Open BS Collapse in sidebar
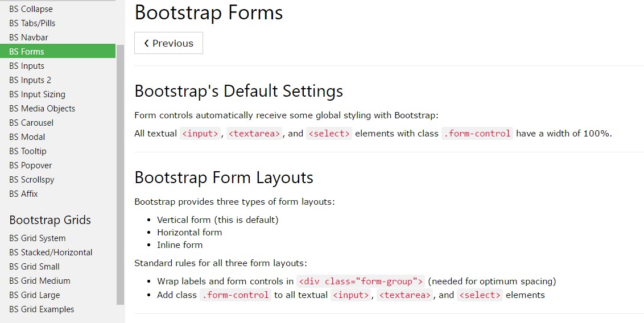Image resolution: width=644 pixels, height=323 pixels. [x=31, y=9]
